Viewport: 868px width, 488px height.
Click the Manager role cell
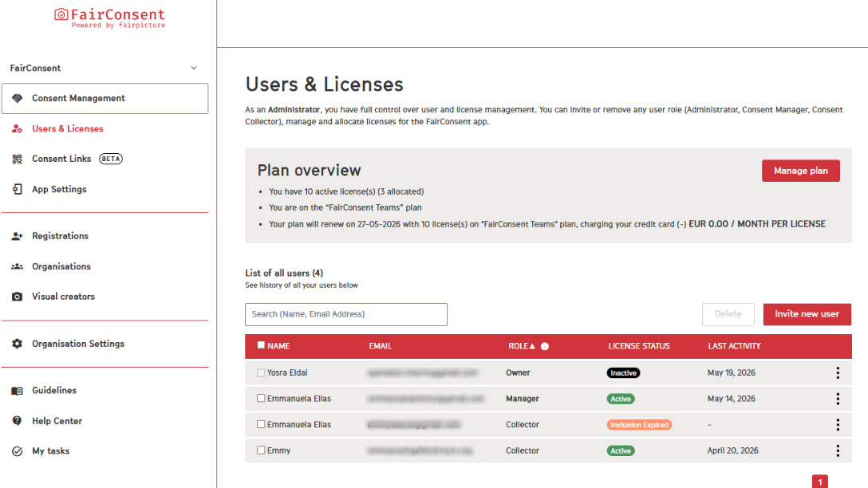(x=522, y=399)
